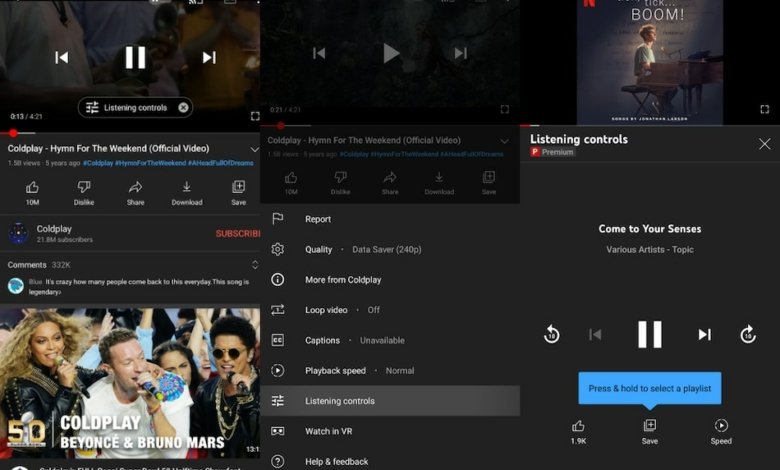Dislike the video in left screen
This screenshot has width=780, height=470.
pyautogui.click(x=84, y=193)
